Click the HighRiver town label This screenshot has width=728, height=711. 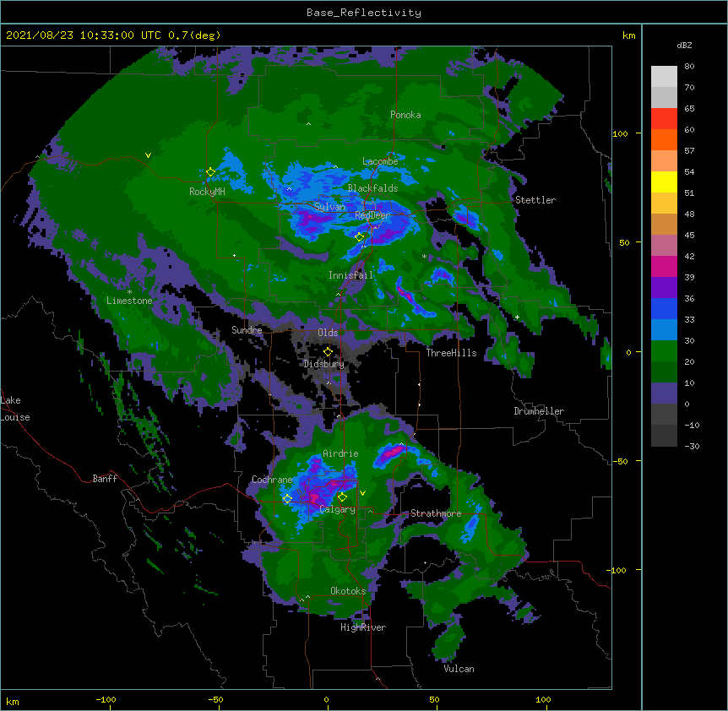[x=363, y=627]
